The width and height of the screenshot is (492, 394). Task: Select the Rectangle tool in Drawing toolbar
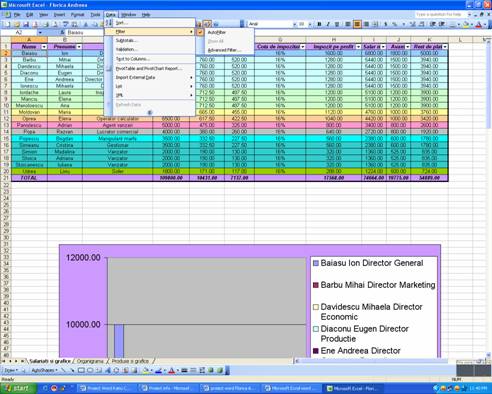81,370
